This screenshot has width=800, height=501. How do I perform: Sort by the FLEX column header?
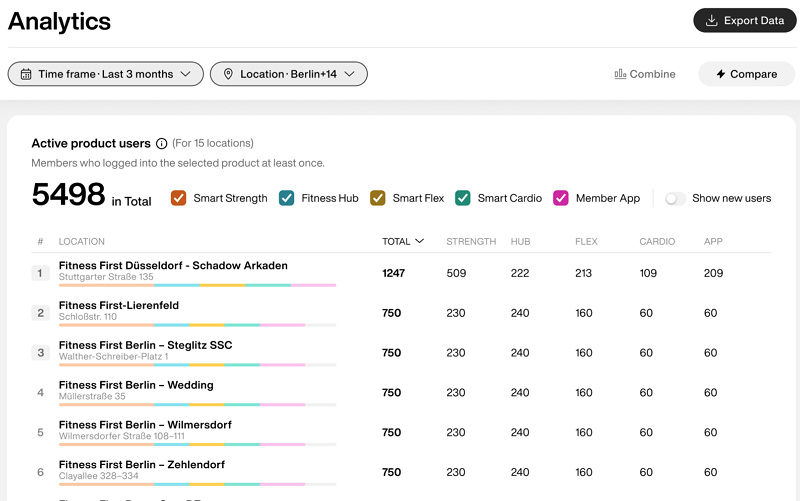[x=586, y=241]
